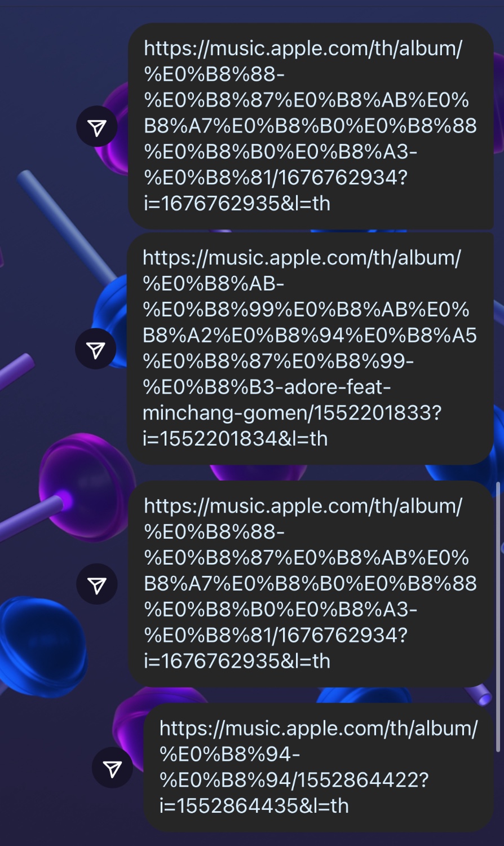Click the "%E0%B8%94-" line in last message
504x846 pixels.
pyautogui.click(x=230, y=754)
